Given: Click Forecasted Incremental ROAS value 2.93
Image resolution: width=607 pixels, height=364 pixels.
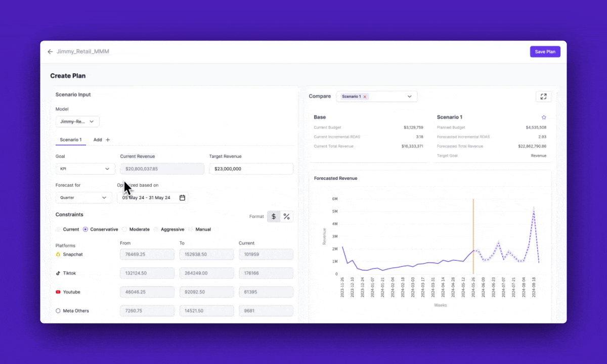Looking at the screenshot, I should [542, 137].
